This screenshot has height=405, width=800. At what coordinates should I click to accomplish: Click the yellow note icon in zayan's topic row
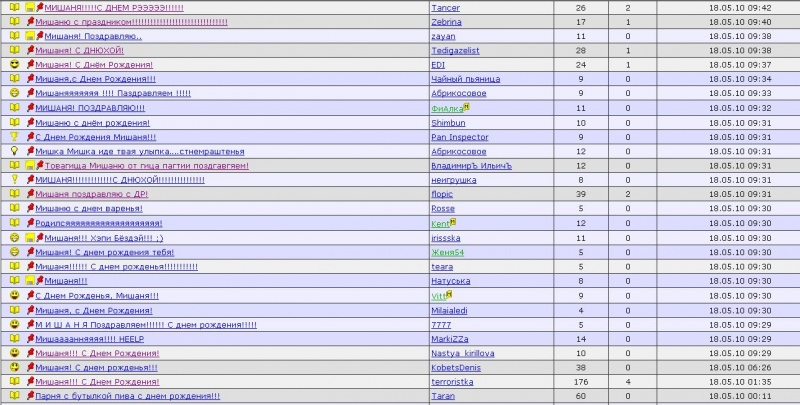pos(30,36)
